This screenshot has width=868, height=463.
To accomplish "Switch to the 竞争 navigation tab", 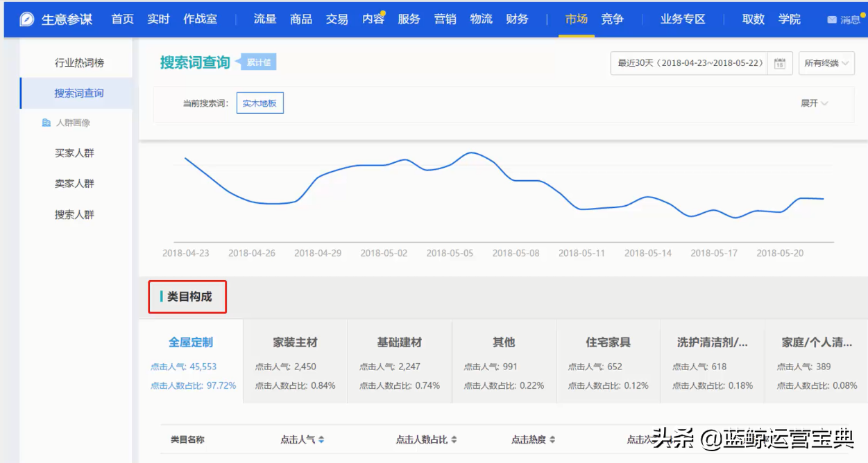I will 612,19.
